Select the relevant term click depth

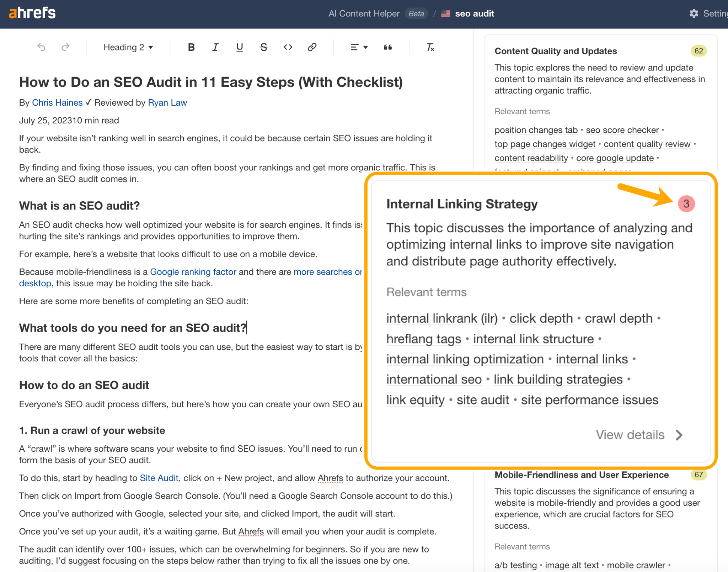tap(541, 318)
